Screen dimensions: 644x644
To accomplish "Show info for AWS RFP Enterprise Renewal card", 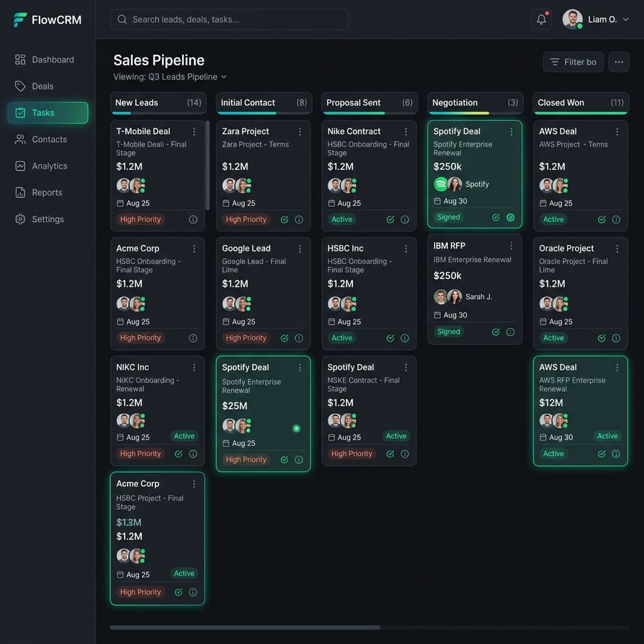I will click(616, 454).
